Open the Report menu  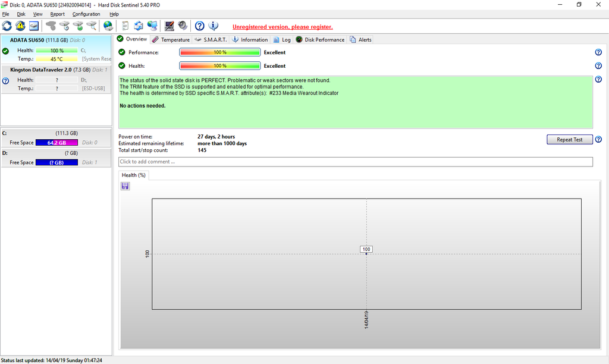pyautogui.click(x=58, y=14)
